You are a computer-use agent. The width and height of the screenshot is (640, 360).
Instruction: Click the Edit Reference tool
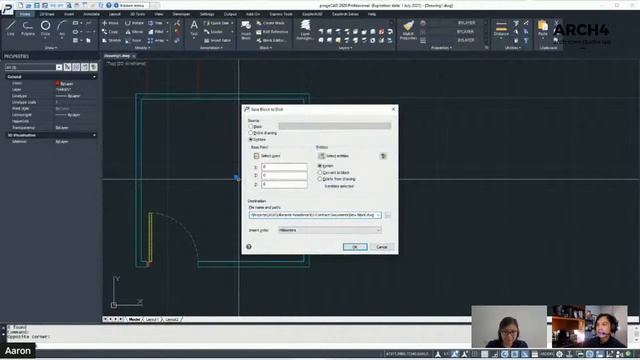[x=272, y=31]
